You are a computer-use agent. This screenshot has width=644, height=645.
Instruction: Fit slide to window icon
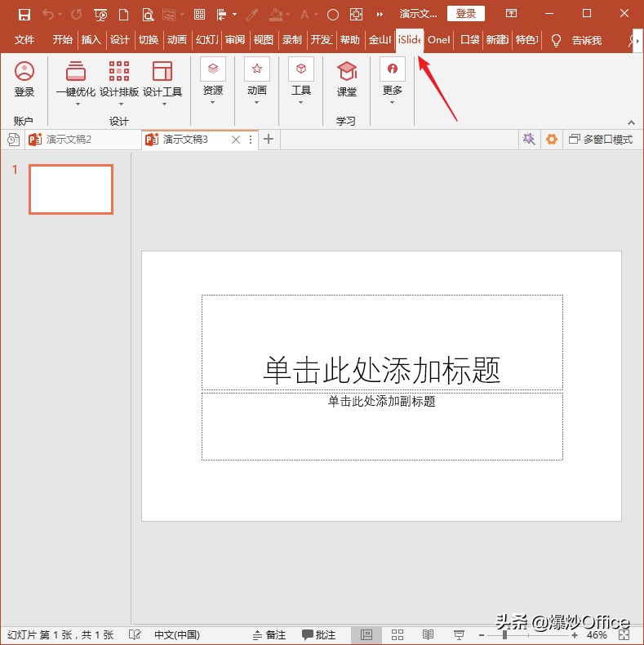624,634
